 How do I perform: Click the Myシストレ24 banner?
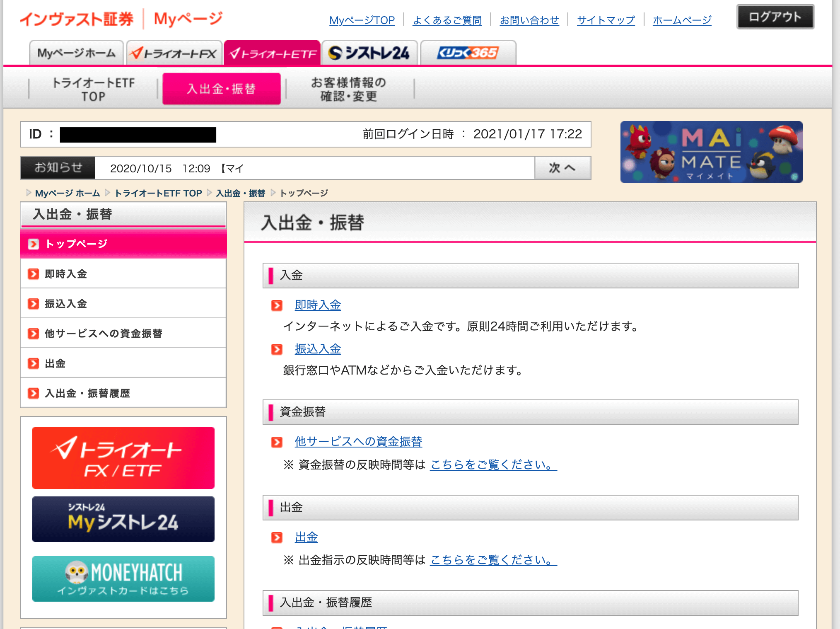pos(123,519)
